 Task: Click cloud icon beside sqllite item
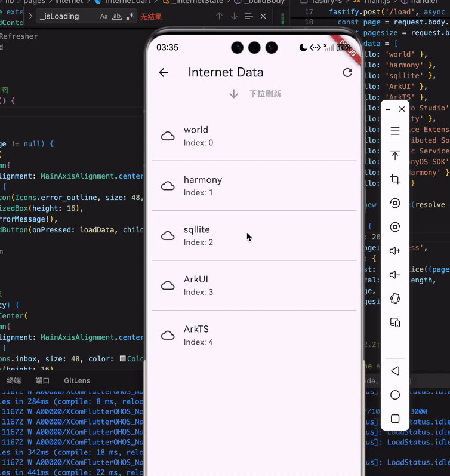168,235
